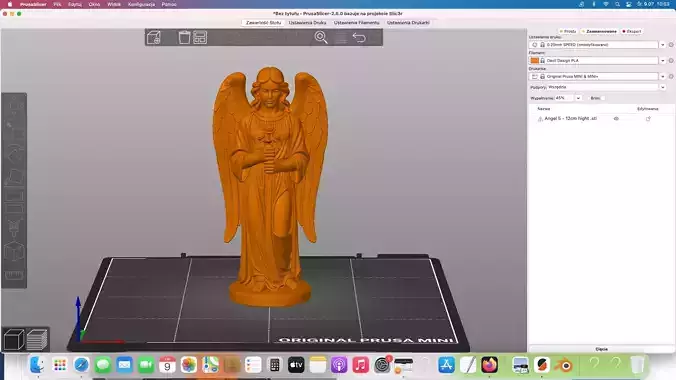This screenshot has height=380, width=676.
Task: Click the Edytowana column header
Action: [x=648, y=109]
